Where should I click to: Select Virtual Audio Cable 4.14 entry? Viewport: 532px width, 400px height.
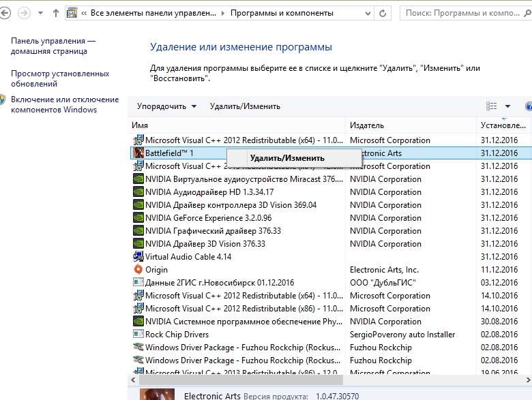point(188,257)
